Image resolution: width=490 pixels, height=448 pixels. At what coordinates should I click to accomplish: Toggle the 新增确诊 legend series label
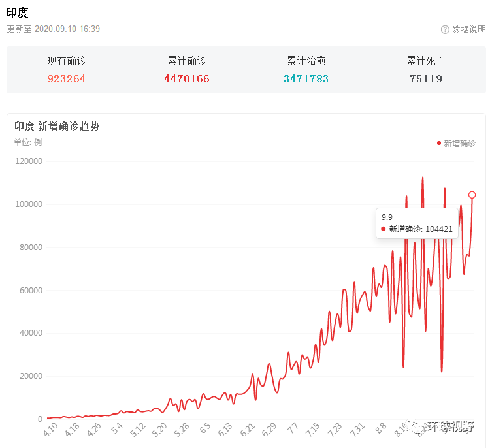coord(459,143)
